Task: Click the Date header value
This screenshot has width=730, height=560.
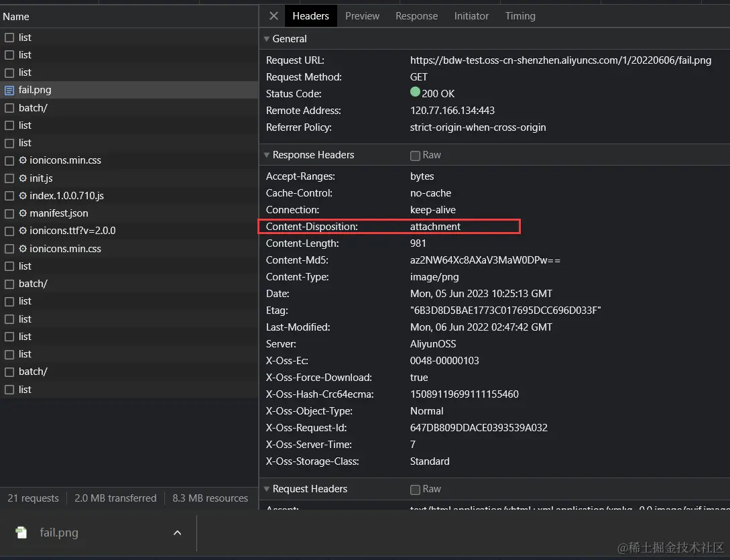Action: point(481,294)
